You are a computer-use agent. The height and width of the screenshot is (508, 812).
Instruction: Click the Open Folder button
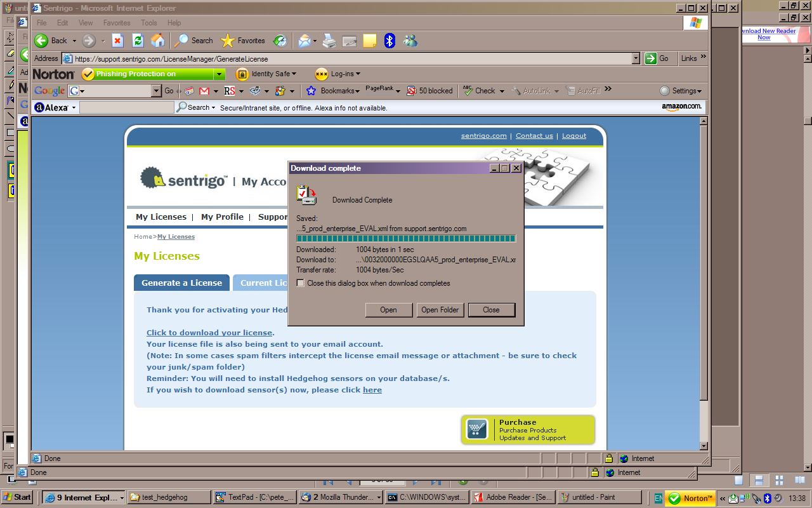click(440, 310)
